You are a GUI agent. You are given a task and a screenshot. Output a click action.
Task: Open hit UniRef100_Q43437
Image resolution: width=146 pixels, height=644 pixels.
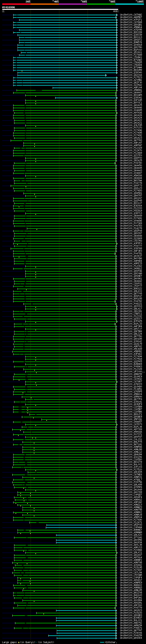[x=131, y=256]
